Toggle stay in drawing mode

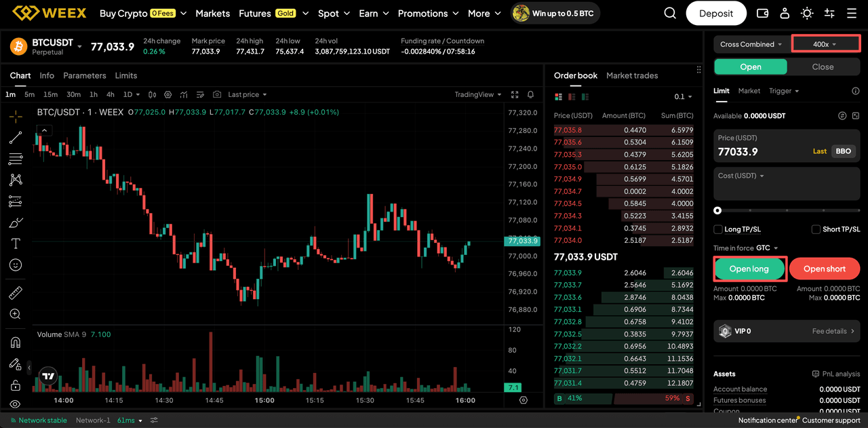[x=16, y=364]
